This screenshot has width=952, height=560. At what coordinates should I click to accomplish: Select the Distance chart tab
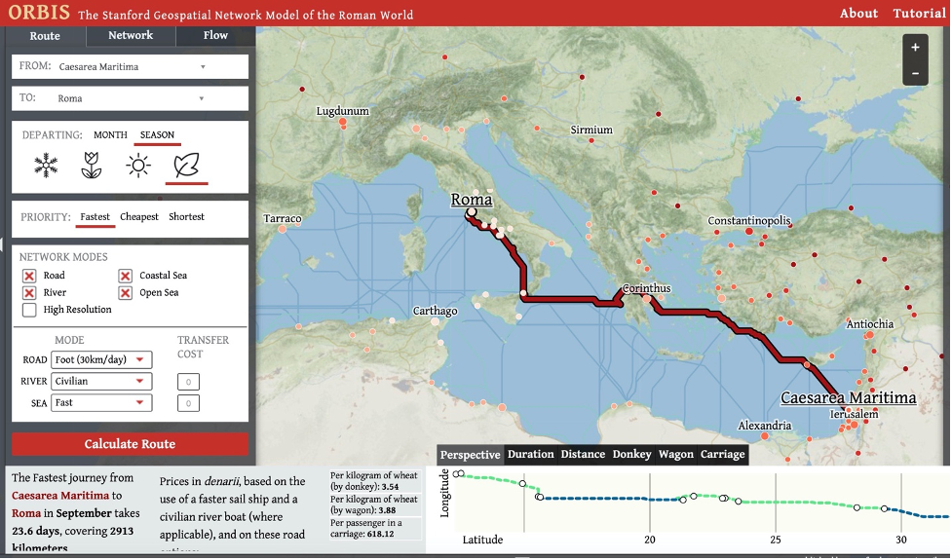tap(583, 455)
